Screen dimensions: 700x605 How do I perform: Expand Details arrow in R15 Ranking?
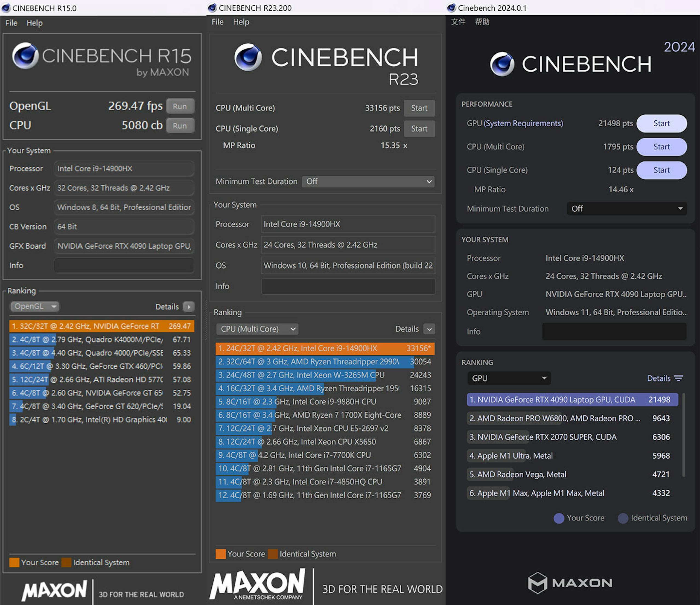(x=189, y=307)
